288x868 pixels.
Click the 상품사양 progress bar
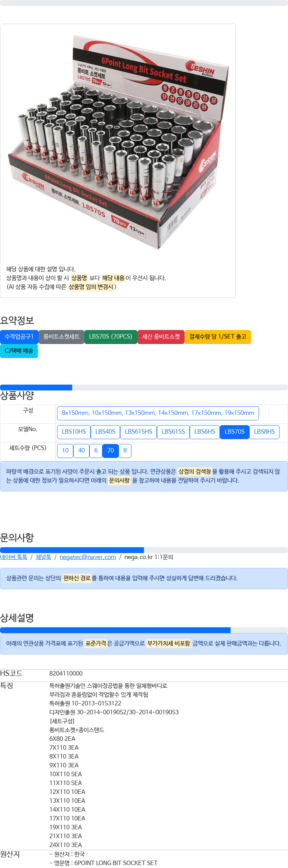(x=144, y=388)
